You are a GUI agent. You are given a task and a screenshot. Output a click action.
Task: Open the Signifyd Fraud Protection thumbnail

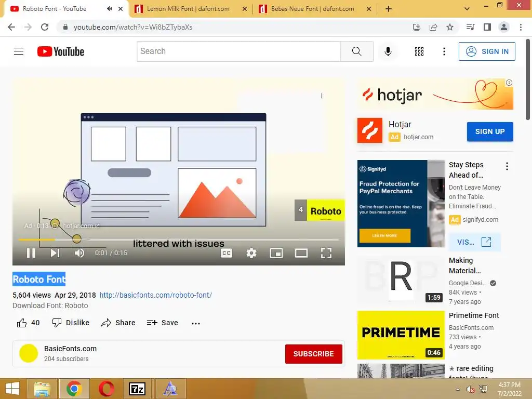[x=401, y=204]
